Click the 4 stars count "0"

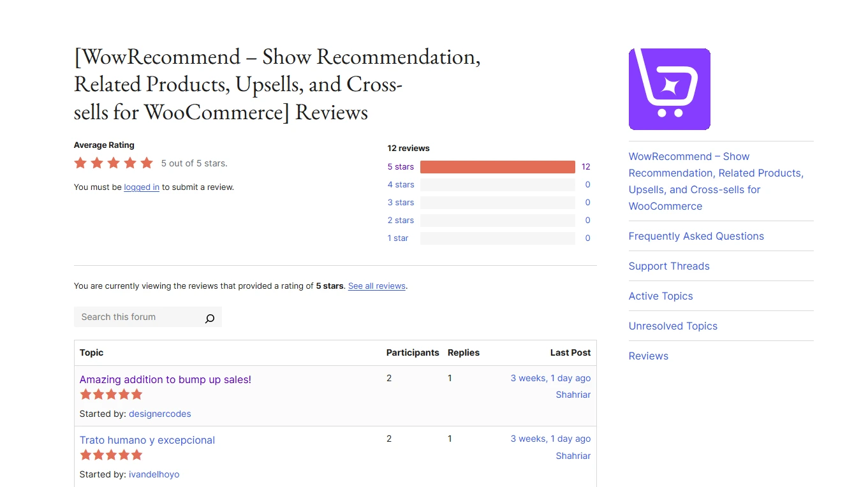(x=587, y=185)
